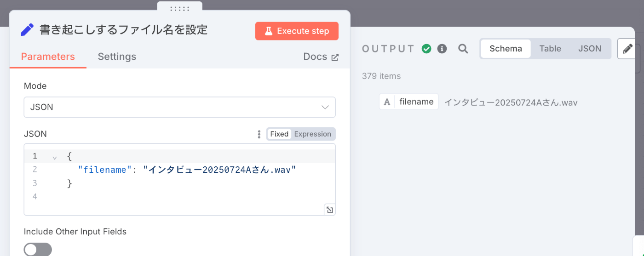
Task: Toggle Include Other Input Fields switch
Action: (38, 250)
